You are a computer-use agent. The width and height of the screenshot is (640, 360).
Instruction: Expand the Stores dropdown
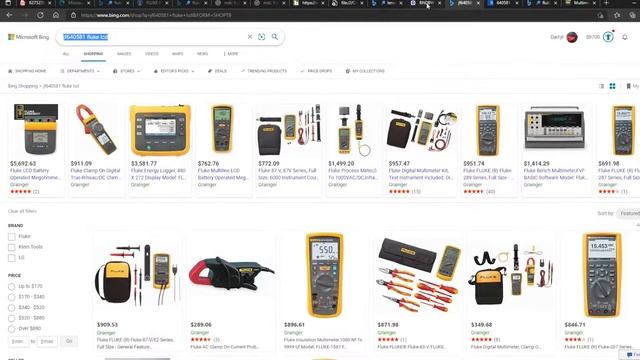pyautogui.click(x=127, y=71)
